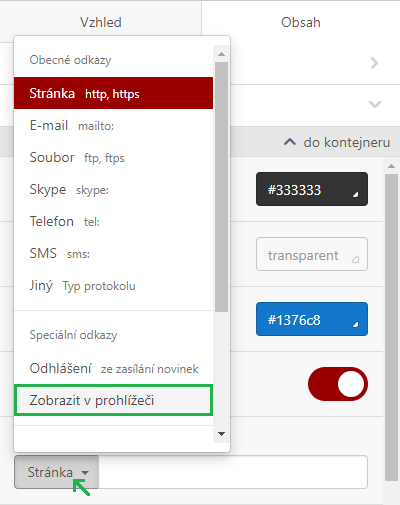
Task: Click dropdown list scroll down arrow
Action: [221, 434]
